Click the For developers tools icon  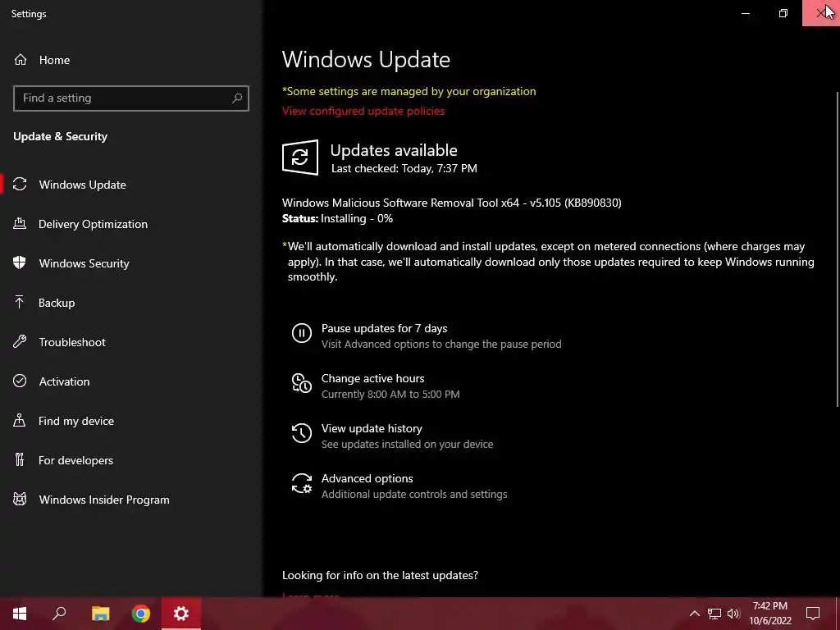(x=20, y=460)
